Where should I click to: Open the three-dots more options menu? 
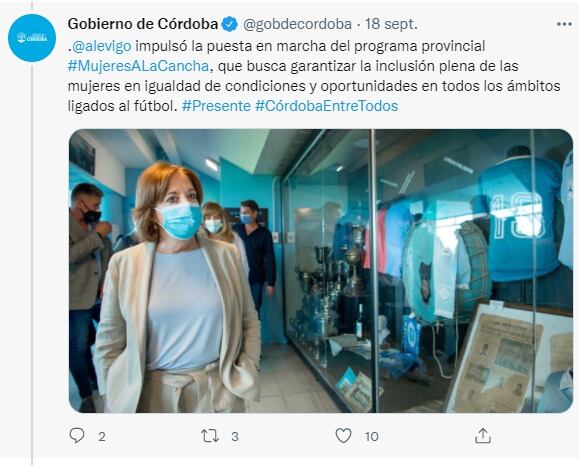[564, 24]
